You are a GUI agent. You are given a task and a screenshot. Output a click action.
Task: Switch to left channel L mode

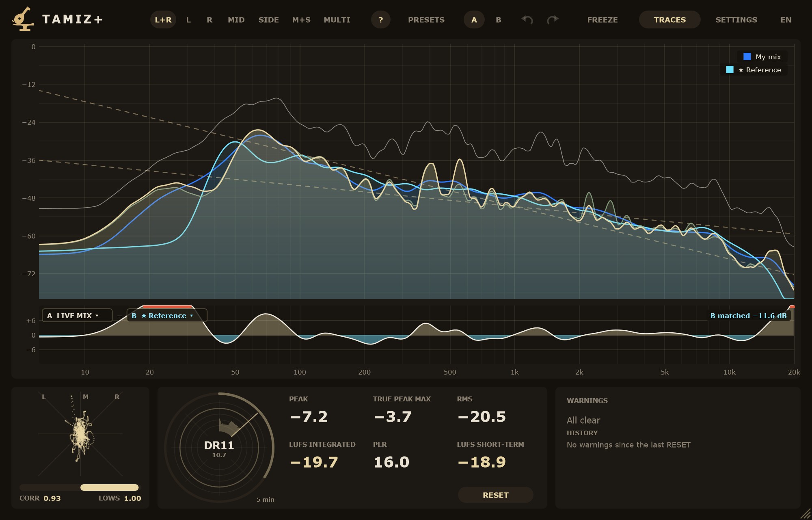pos(188,19)
